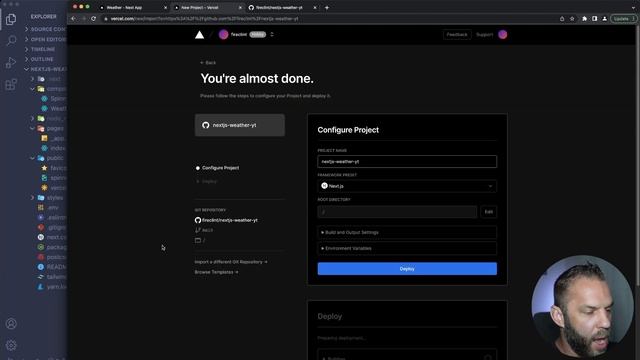Expand SOURCE CONTROL section in VS Code explorer
The image size is (640, 360).
click(45, 29)
